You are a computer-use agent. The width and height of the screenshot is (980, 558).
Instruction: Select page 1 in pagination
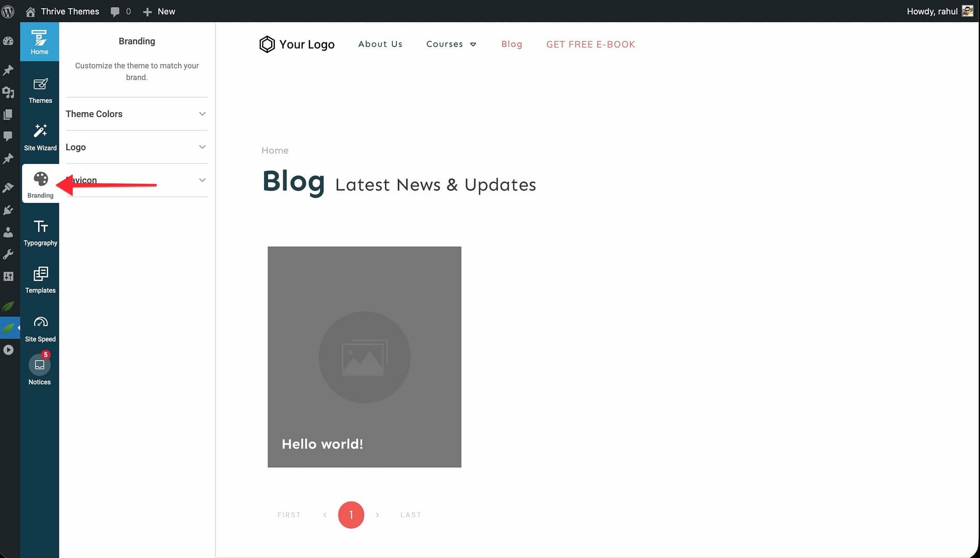click(x=351, y=515)
